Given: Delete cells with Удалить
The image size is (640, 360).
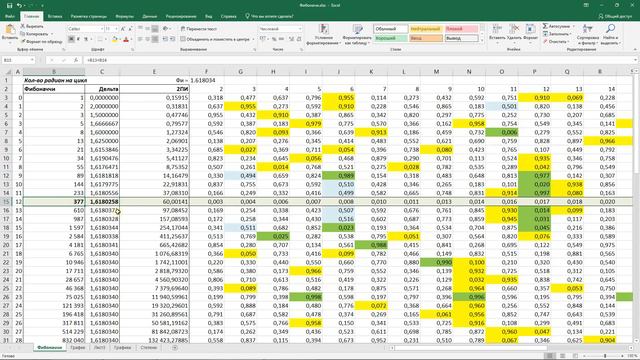Looking at the screenshot, I should 514,33.
